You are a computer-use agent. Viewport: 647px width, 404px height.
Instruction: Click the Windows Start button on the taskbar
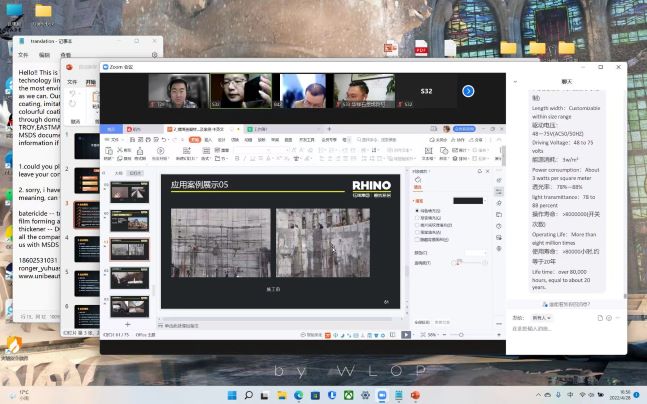click(x=232, y=394)
